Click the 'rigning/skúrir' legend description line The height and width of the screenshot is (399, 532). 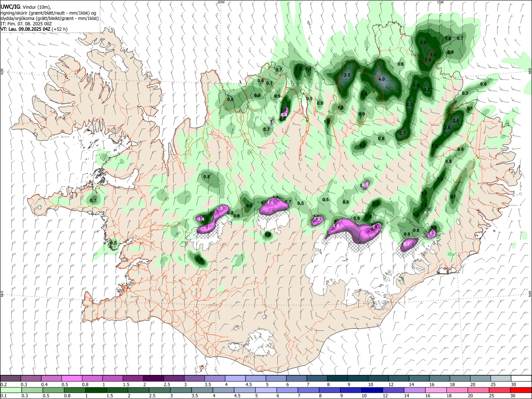pos(49,12)
